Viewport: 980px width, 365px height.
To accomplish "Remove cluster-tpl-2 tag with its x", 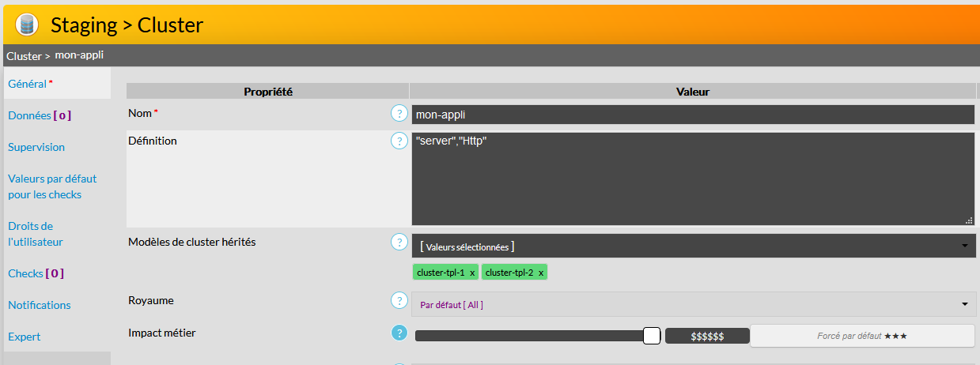I will tap(541, 273).
